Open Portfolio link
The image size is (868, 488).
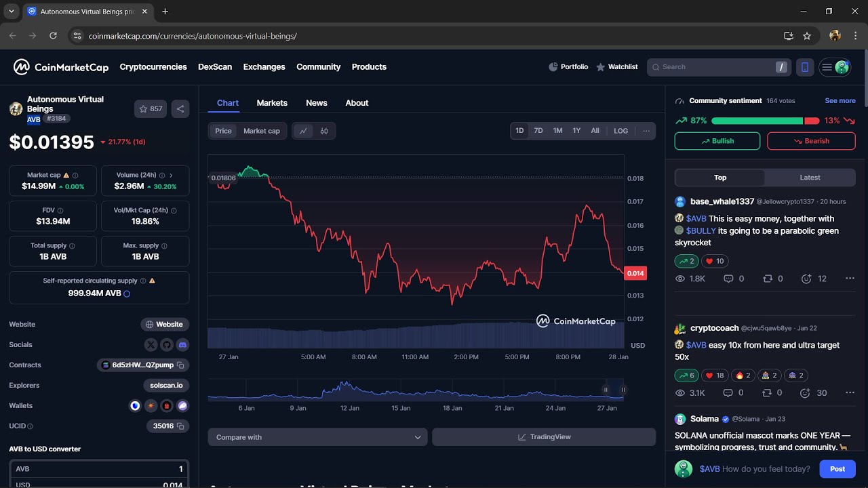568,67
